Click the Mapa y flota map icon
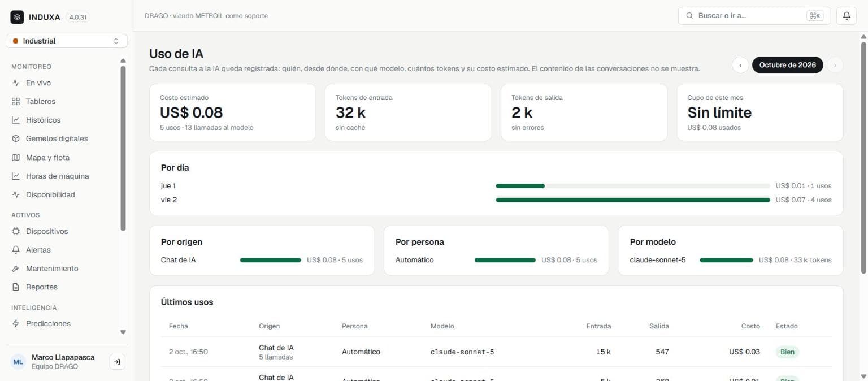The height and width of the screenshot is (381, 868). (16, 158)
